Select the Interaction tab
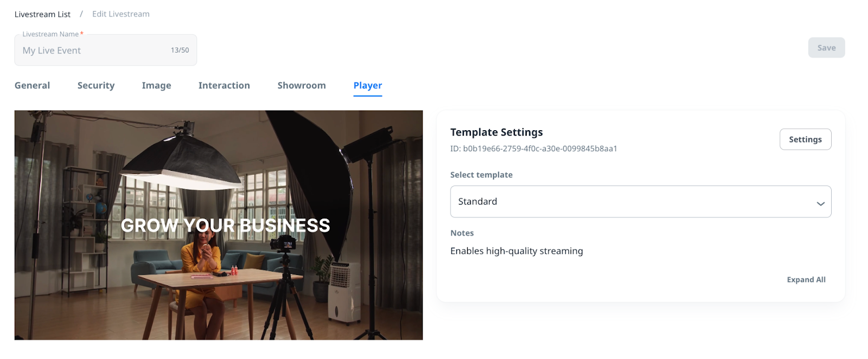Screen dimensions: 868x359 (224, 86)
